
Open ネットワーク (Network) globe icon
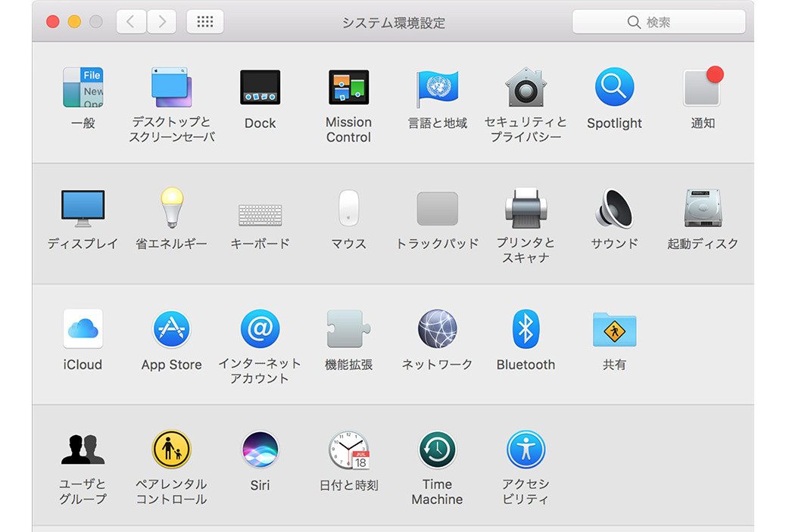pyautogui.click(x=437, y=328)
